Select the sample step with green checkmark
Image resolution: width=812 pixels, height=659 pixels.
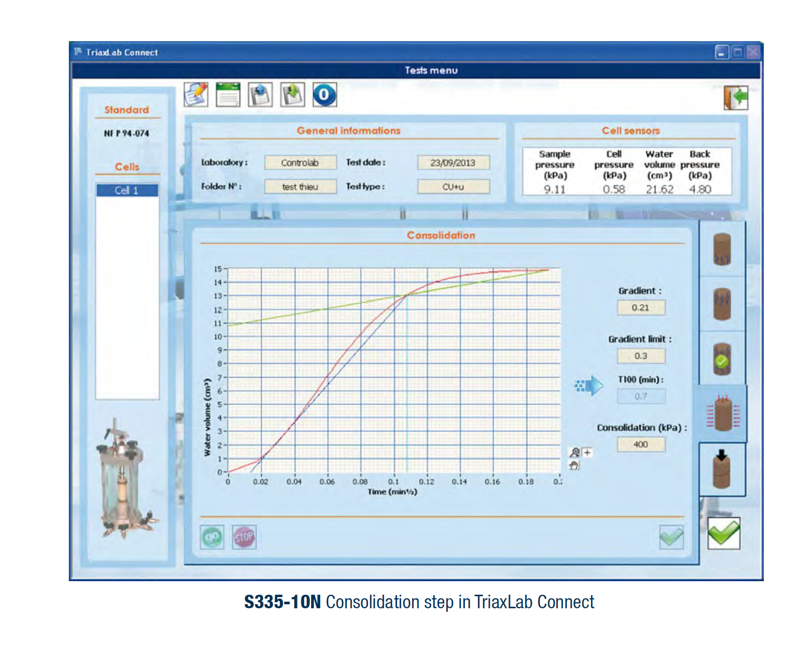722,359
